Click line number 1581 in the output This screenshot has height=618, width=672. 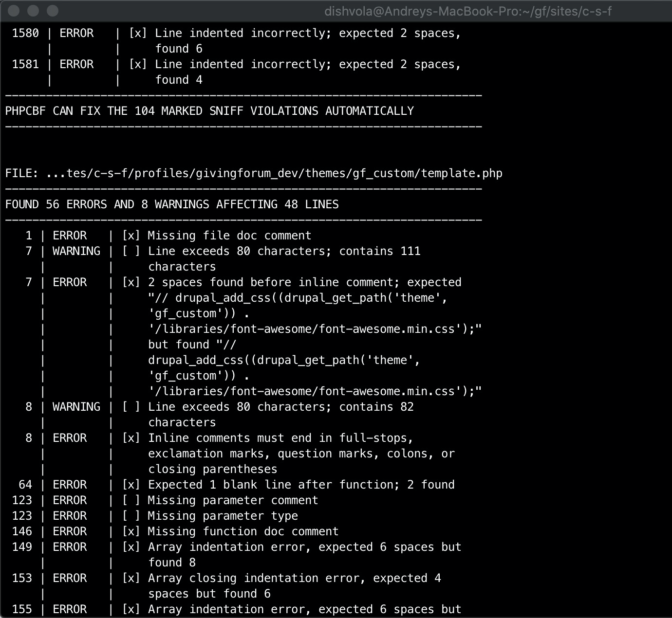25,64
